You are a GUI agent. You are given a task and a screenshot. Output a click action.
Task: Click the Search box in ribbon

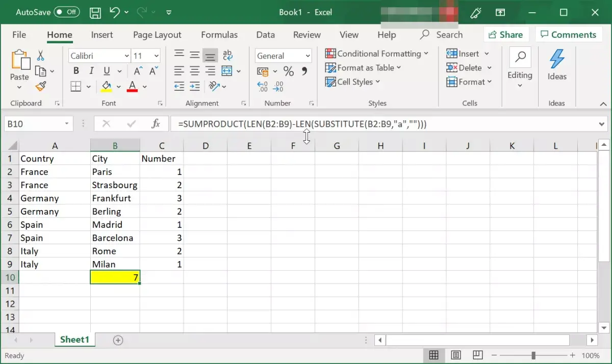tap(442, 35)
